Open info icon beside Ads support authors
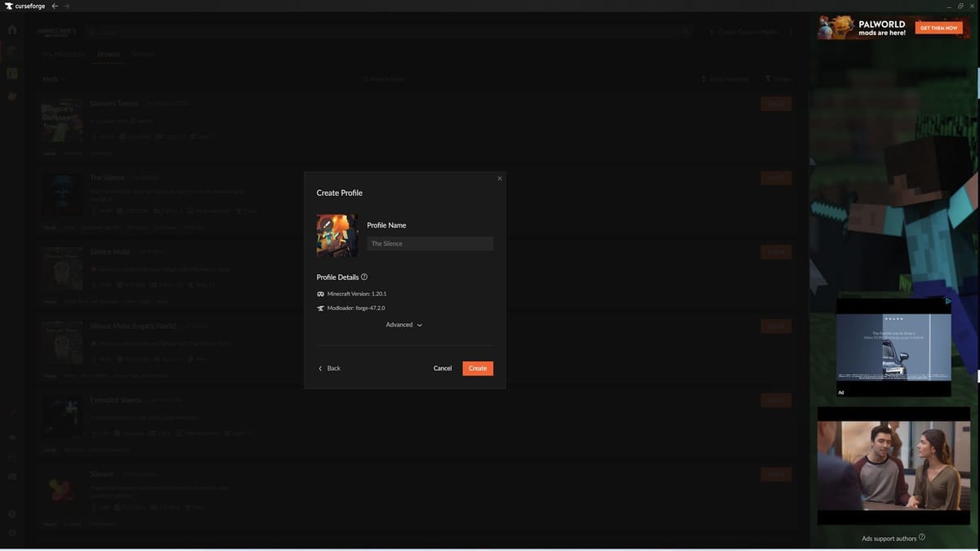Image resolution: width=980 pixels, height=551 pixels. (922, 537)
